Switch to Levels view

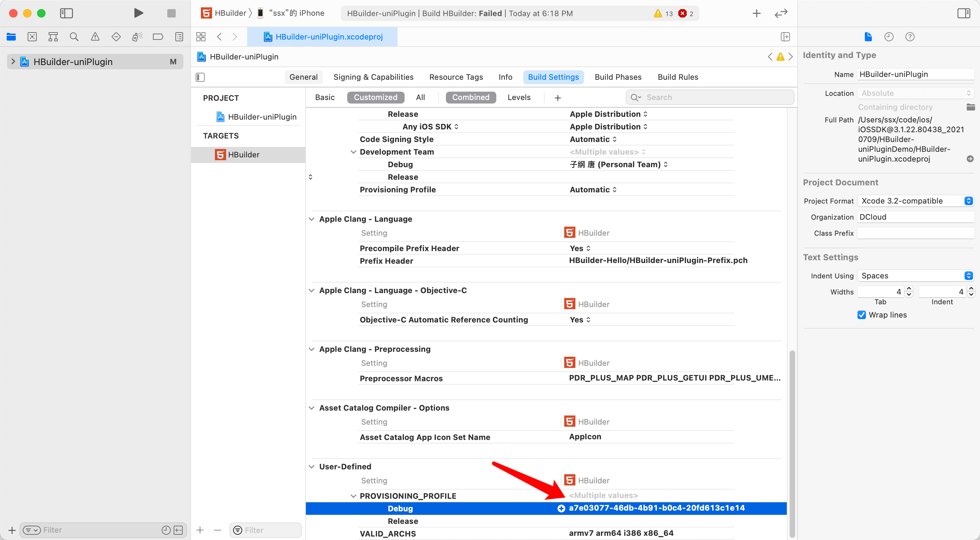pos(519,97)
